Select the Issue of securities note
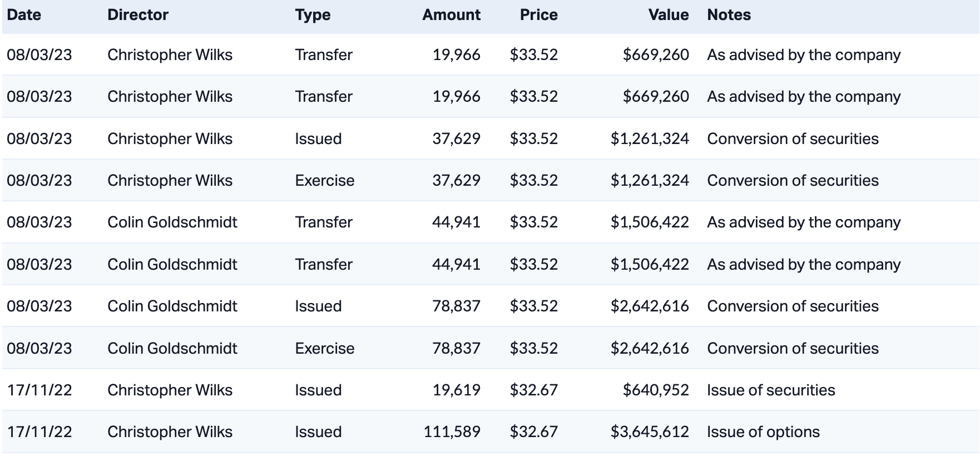The image size is (980, 456). click(771, 390)
